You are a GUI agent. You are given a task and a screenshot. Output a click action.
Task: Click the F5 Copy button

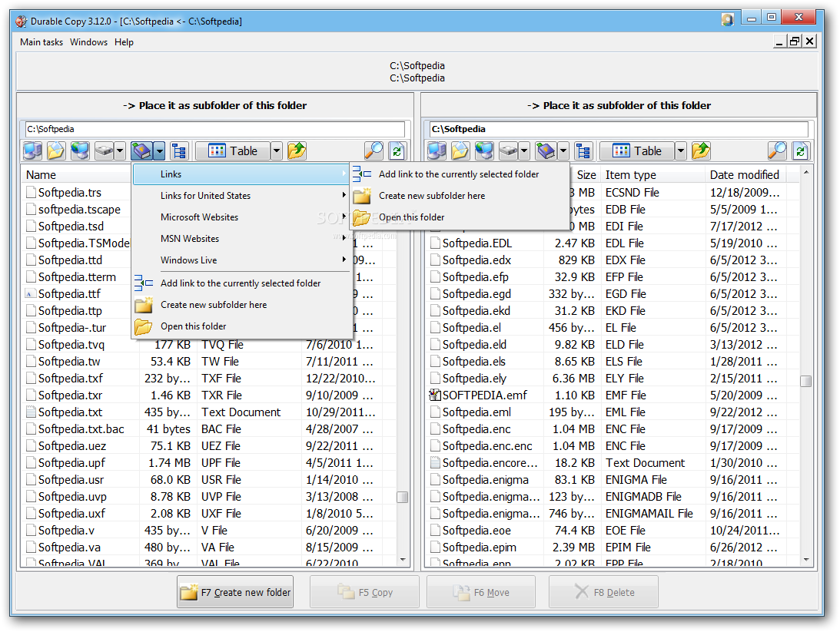pyautogui.click(x=364, y=592)
